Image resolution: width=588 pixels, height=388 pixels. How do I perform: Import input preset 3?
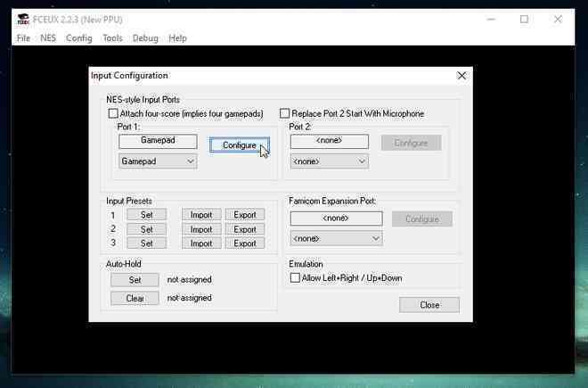pyautogui.click(x=201, y=244)
